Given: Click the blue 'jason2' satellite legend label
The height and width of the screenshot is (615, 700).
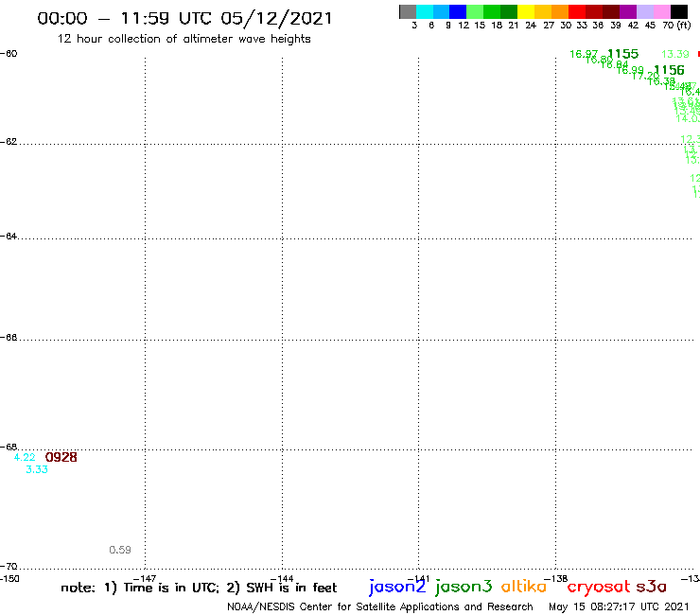Looking at the screenshot, I should (x=397, y=587).
